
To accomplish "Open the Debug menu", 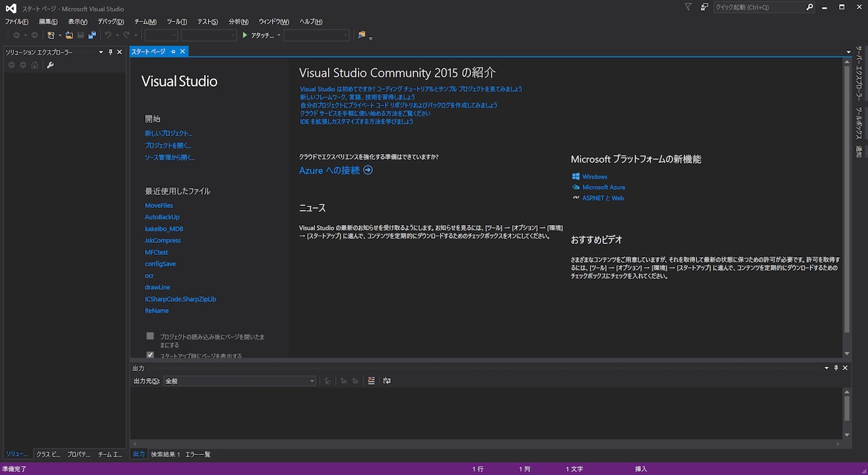I will (x=110, y=21).
